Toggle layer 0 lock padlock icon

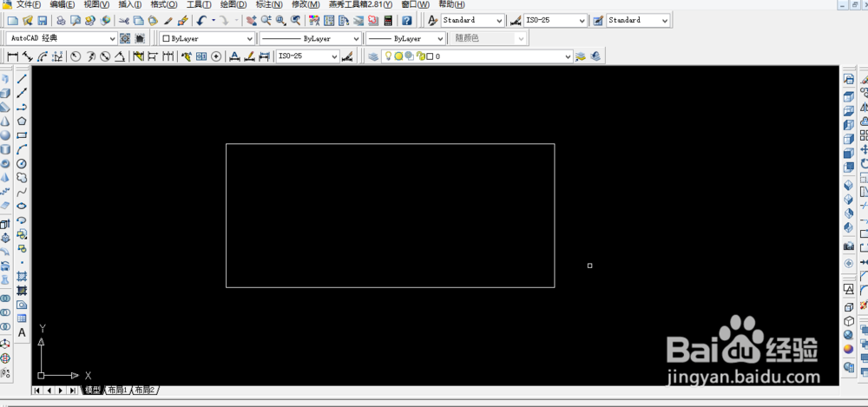coord(420,56)
